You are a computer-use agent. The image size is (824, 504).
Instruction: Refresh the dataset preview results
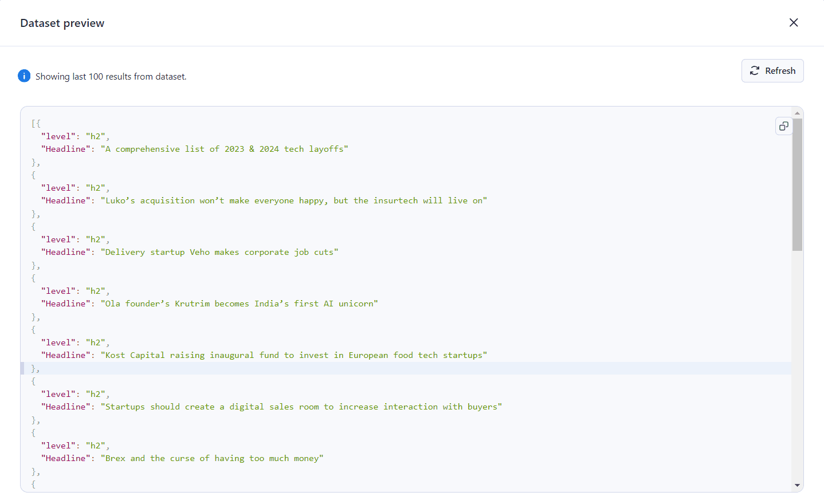pos(772,70)
